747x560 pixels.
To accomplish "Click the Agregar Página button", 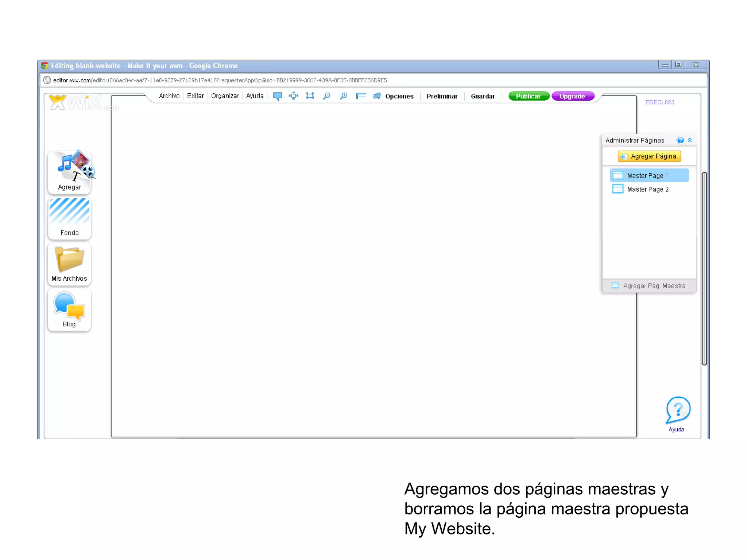I will click(649, 156).
